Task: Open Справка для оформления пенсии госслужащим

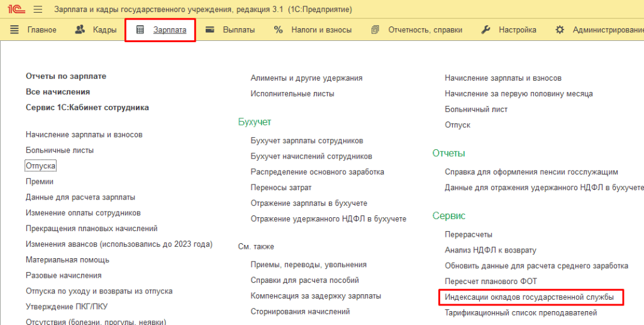Action: [531, 171]
